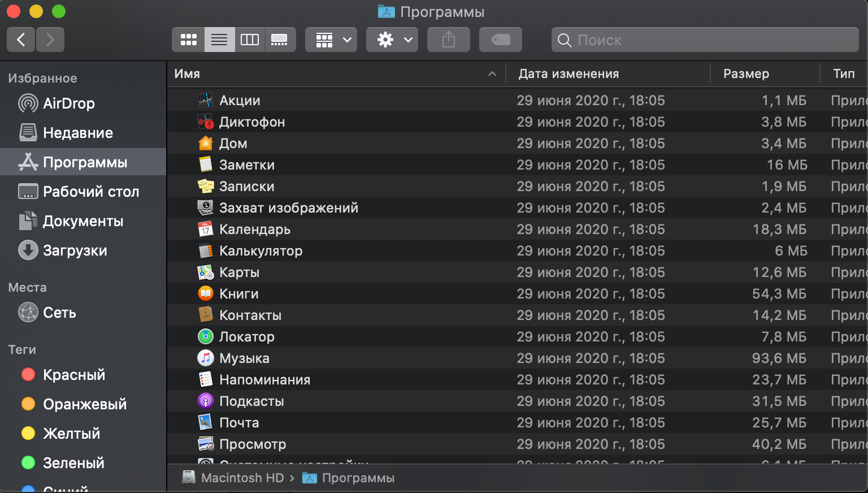Image resolution: width=868 pixels, height=493 pixels.
Task: Sort by Дата изменения column header
Action: tap(607, 74)
